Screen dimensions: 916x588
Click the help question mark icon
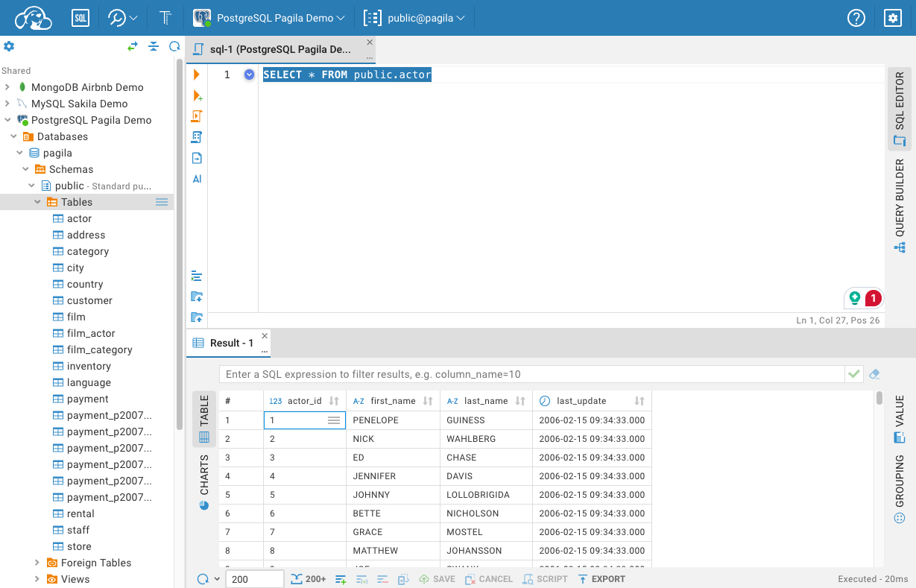pyautogui.click(x=856, y=18)
